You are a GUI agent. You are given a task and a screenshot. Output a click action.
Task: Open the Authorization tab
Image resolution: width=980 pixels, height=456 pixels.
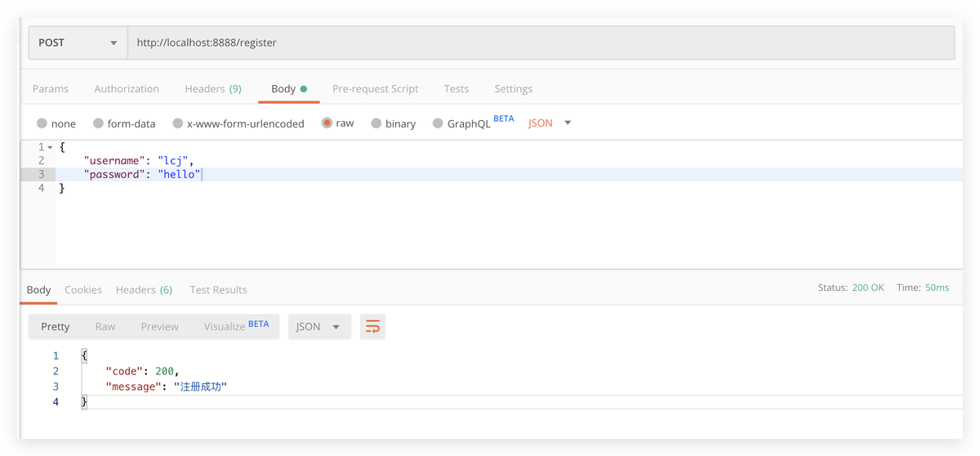127,89
